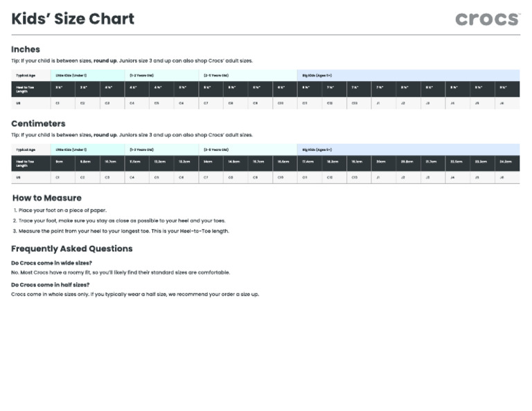Click the How to Measure heading
Viewport: 532px width, 411px height.
(x=46, y=198)
